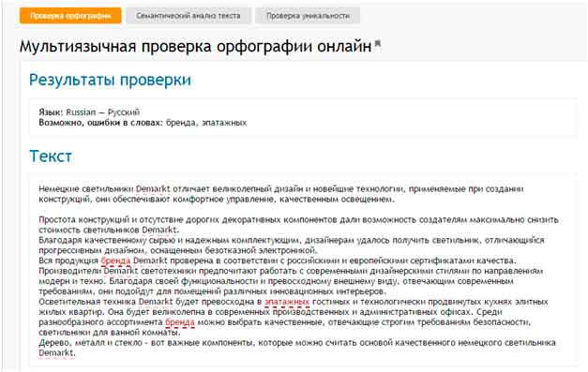Open the Проверка уникальности tab
The image size is (588, 372).
point(308,16)
